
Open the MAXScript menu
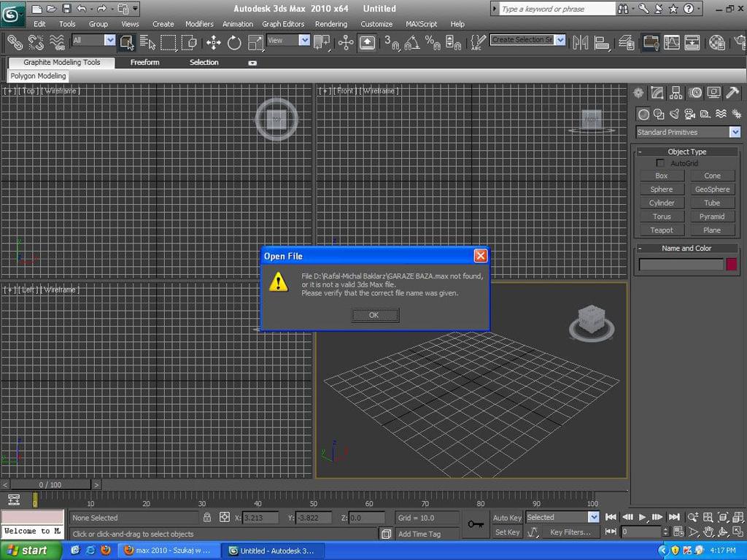click(421, 24)
